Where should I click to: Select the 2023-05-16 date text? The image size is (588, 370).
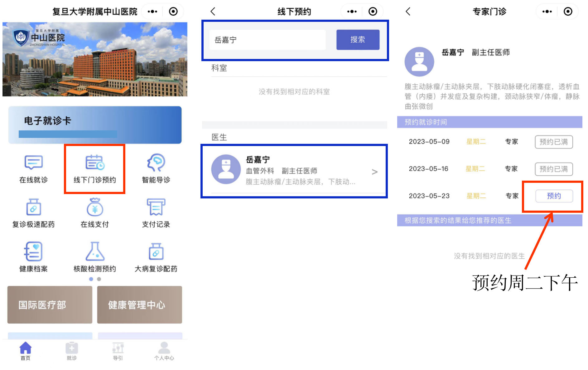click(x=428, y=169)
